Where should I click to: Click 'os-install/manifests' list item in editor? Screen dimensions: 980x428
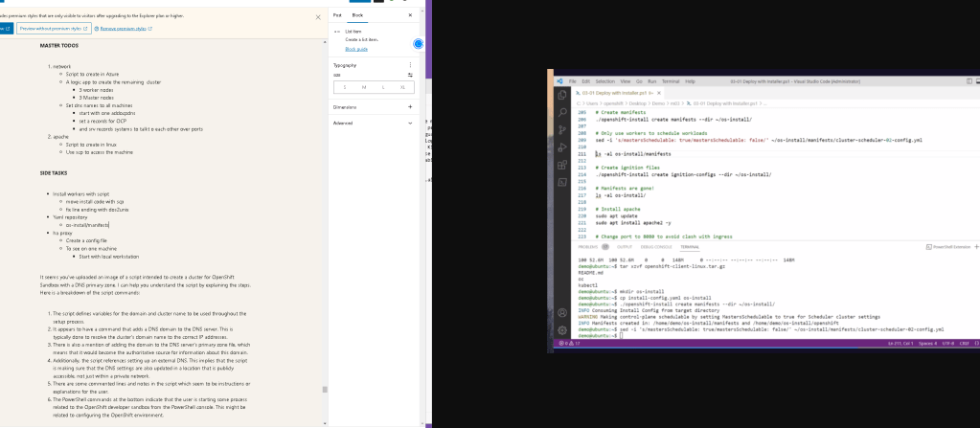(87, 225)
